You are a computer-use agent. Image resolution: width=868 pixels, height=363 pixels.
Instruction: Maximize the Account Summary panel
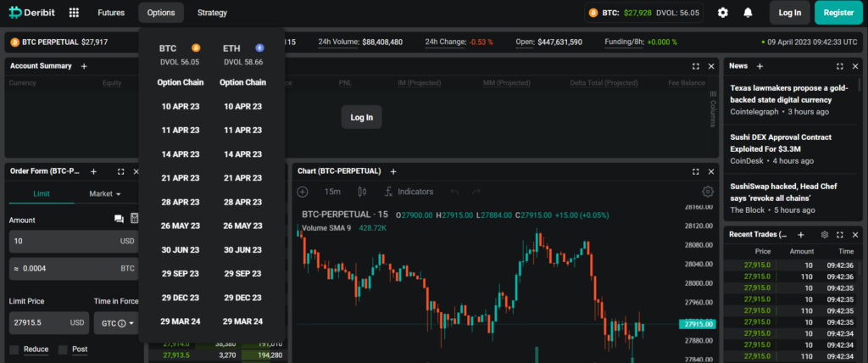(696, 66)
